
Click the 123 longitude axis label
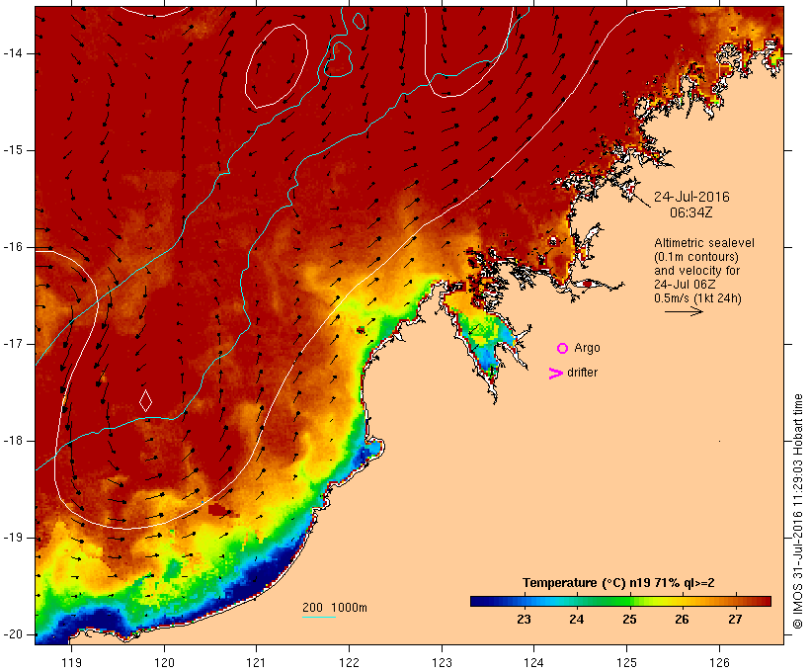coord(442,662)
